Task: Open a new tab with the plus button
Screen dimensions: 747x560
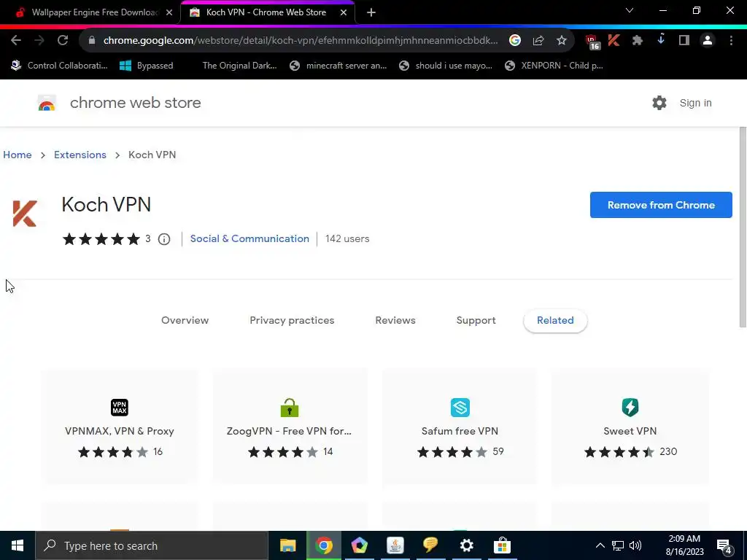Action: tap(371, 12)
